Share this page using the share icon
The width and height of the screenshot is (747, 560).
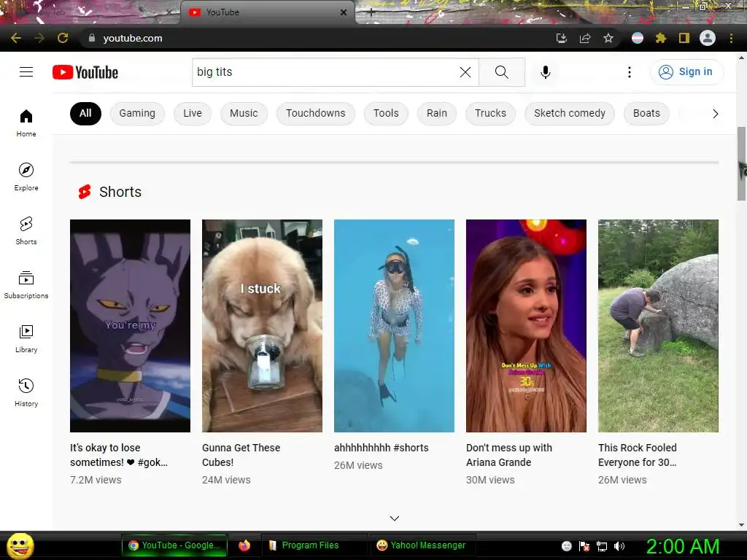coord(585,38)
